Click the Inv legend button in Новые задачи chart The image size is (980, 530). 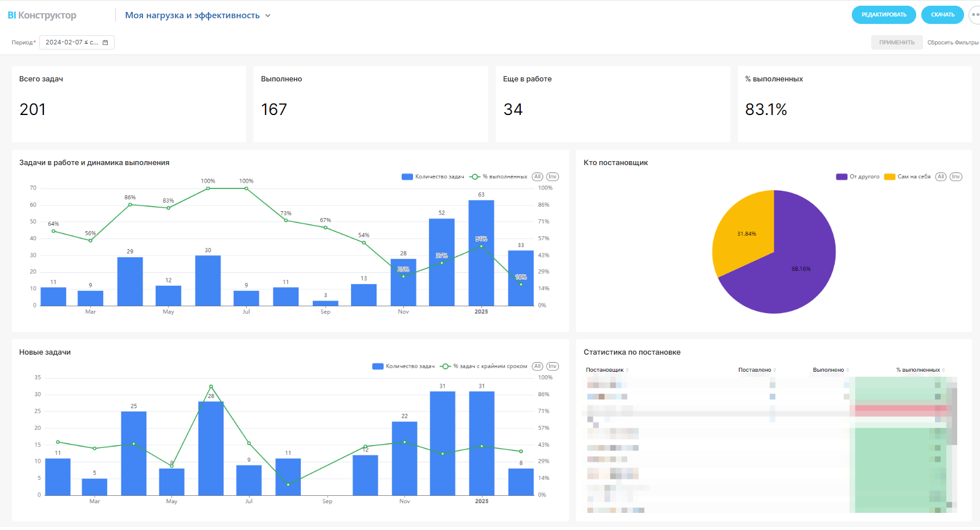[x=552, y=366]
